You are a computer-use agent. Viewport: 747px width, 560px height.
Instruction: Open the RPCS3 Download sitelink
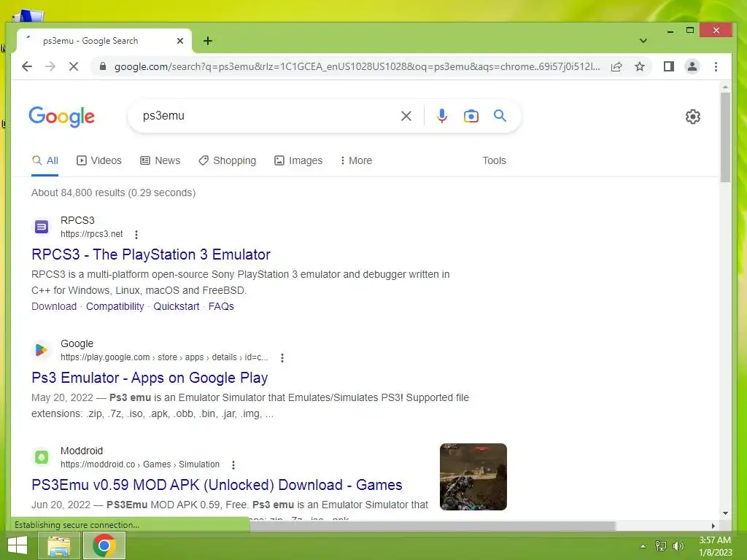click(54, 306)
